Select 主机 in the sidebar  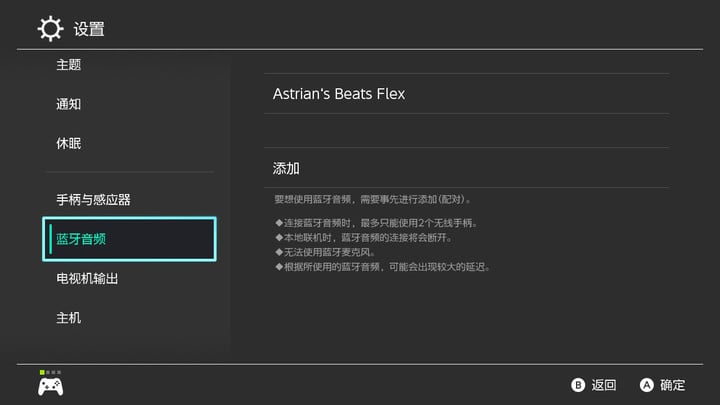tap(68, 318)
